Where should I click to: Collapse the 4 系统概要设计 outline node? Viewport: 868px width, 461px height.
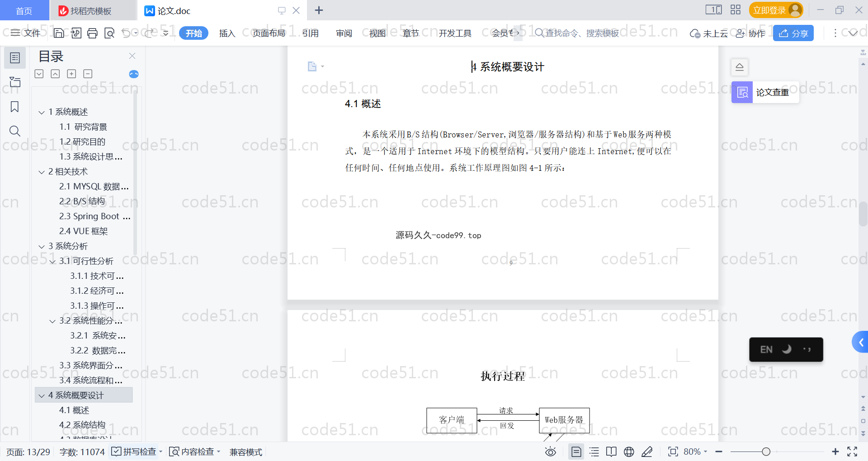pyautogui.click(x=42, y=395)
